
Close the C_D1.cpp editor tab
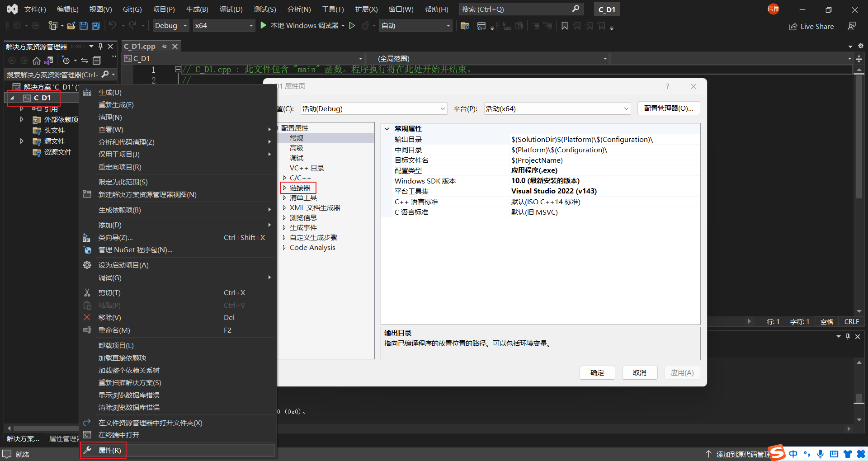(x=175, y=46)
